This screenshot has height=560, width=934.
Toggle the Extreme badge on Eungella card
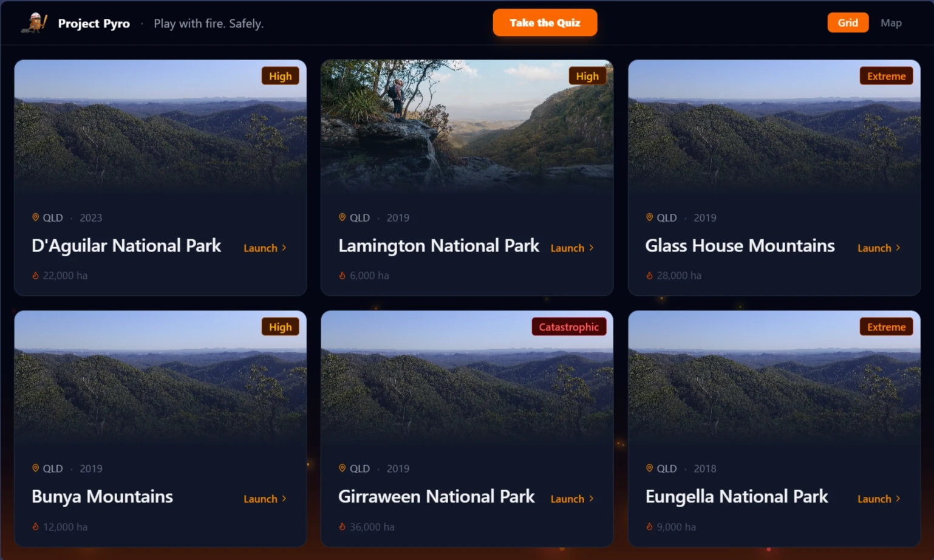886,326
